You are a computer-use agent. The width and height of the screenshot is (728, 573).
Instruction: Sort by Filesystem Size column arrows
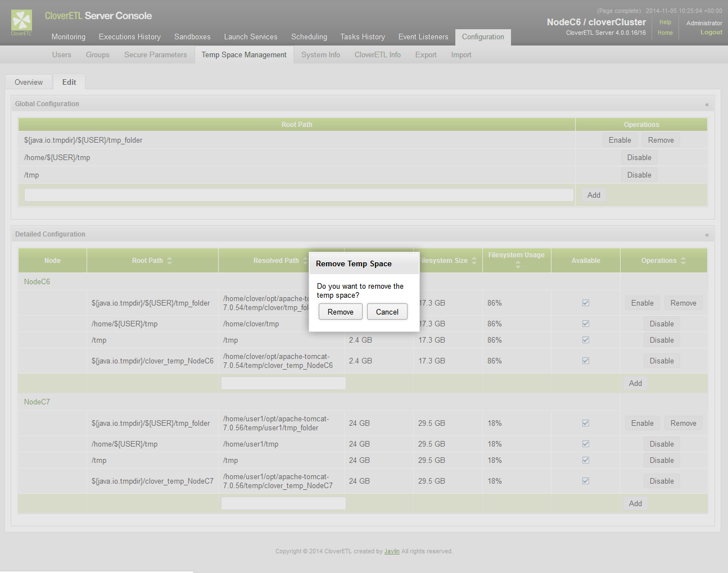click(x=474, y=261)
